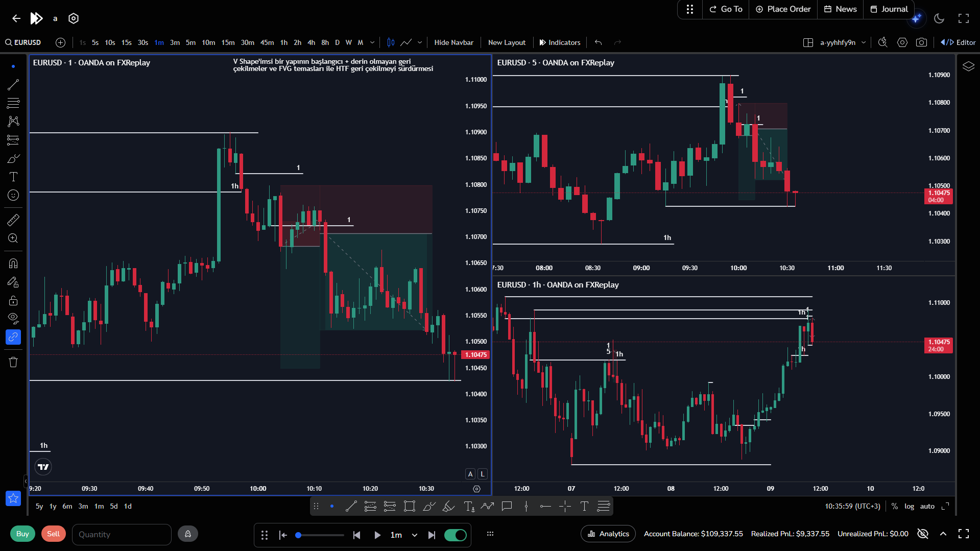Add symbol with plus circle icon
The width and height of the screenshot is (980, 551).
60,42
